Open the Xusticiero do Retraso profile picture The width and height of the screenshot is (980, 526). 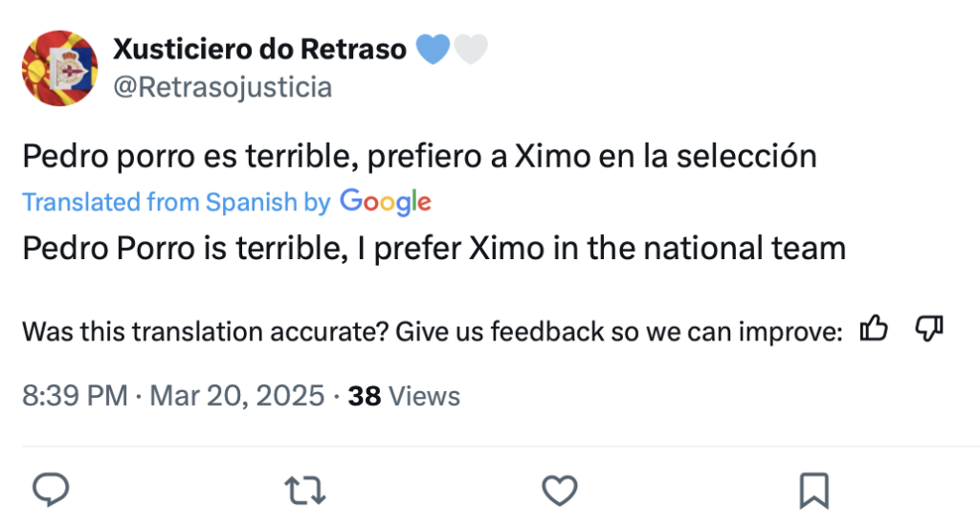[59, 68]
